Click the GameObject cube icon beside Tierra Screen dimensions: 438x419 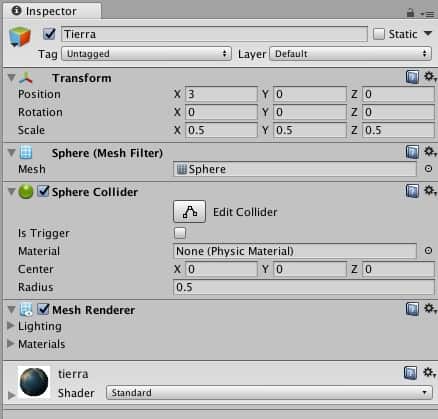pyautogui.click(x=20, y=36)
